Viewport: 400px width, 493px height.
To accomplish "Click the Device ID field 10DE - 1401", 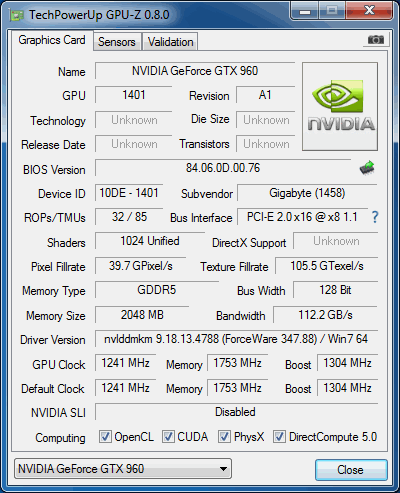I will click(129, 193).
